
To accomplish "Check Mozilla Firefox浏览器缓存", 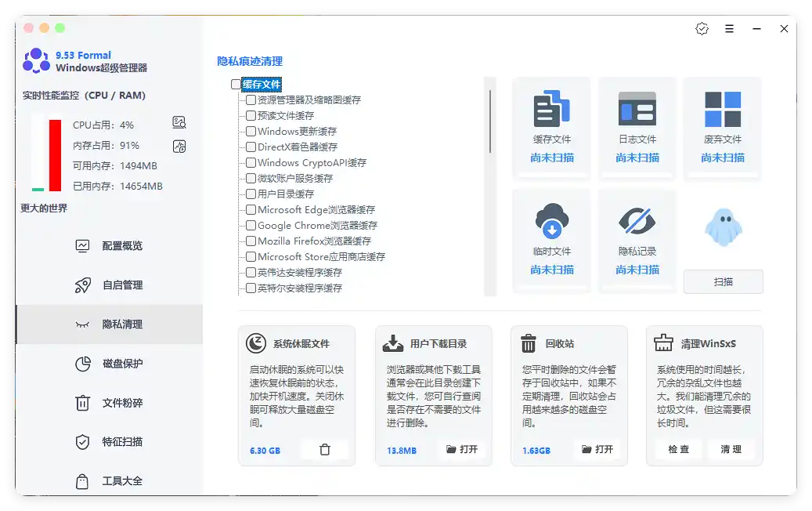I will click(251, 241).
